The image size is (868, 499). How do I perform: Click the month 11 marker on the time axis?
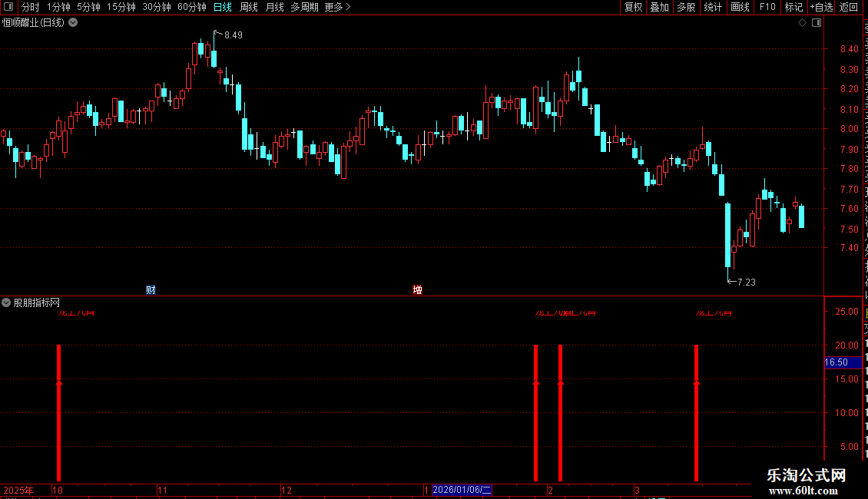pyautogui.click(x=162, y=490)
